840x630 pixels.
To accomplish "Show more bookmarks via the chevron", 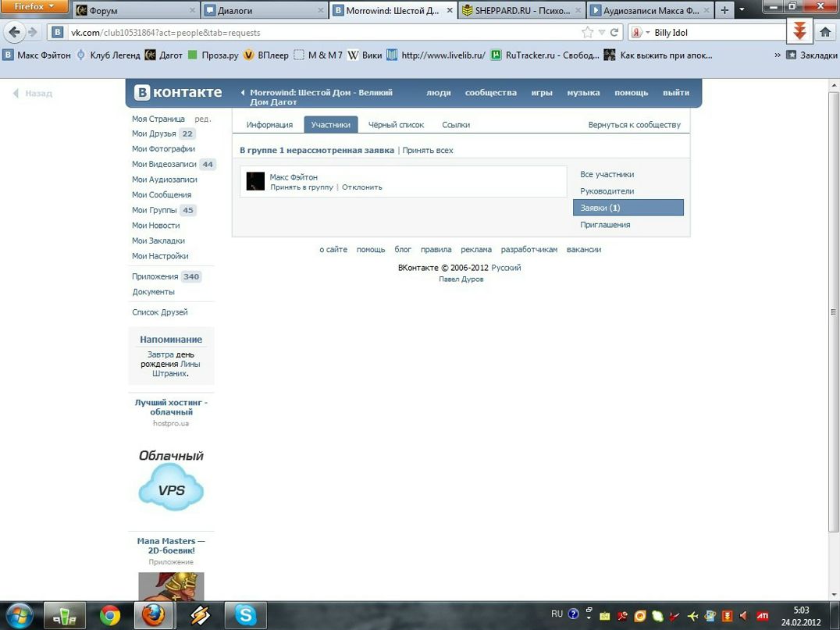I will point(777,55).
